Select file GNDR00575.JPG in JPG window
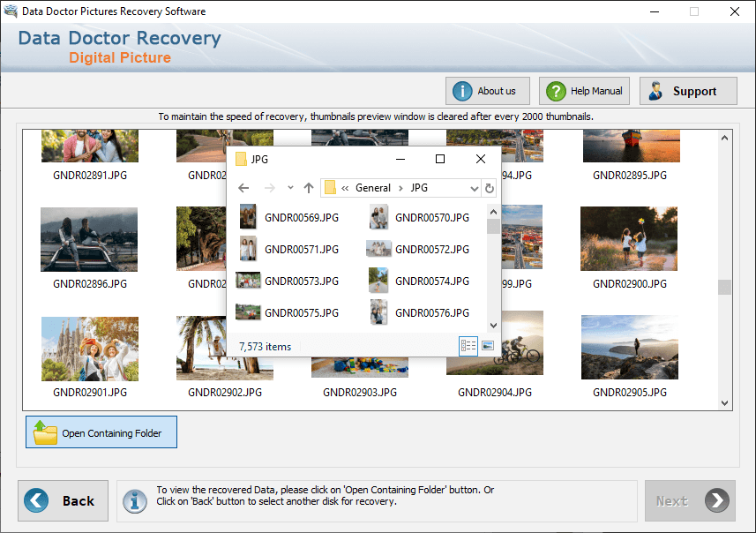Viewport: 756px width, 533px height. 288,312
